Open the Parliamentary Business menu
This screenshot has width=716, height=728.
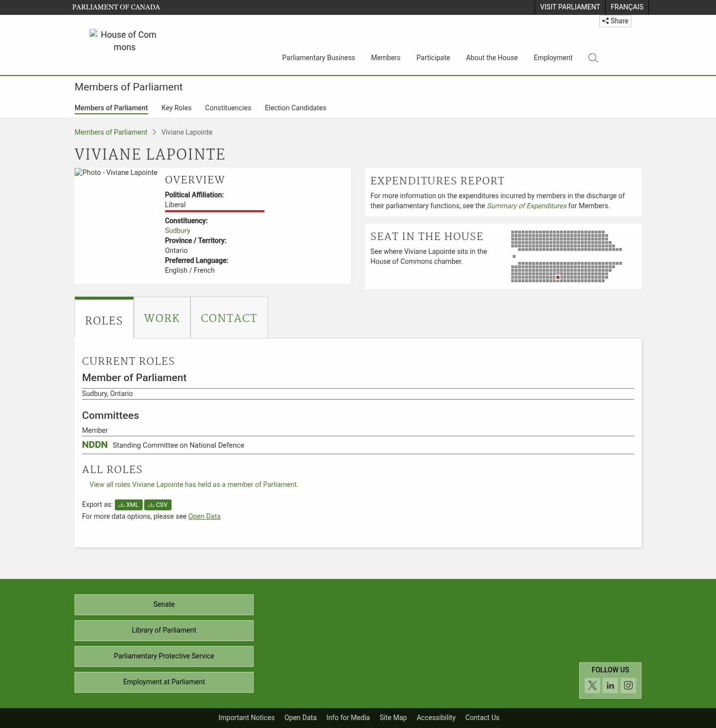point(318,58)
